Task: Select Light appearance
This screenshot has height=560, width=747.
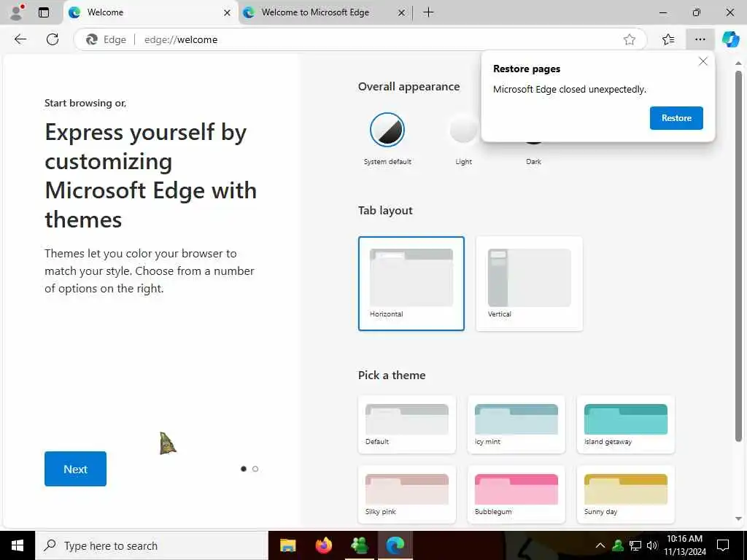Action: (x=463, y=130)
